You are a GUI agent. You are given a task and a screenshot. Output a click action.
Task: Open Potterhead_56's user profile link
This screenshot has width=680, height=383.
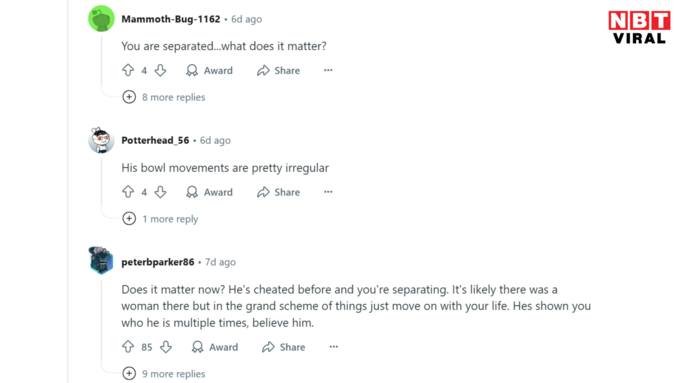(155, 140)
